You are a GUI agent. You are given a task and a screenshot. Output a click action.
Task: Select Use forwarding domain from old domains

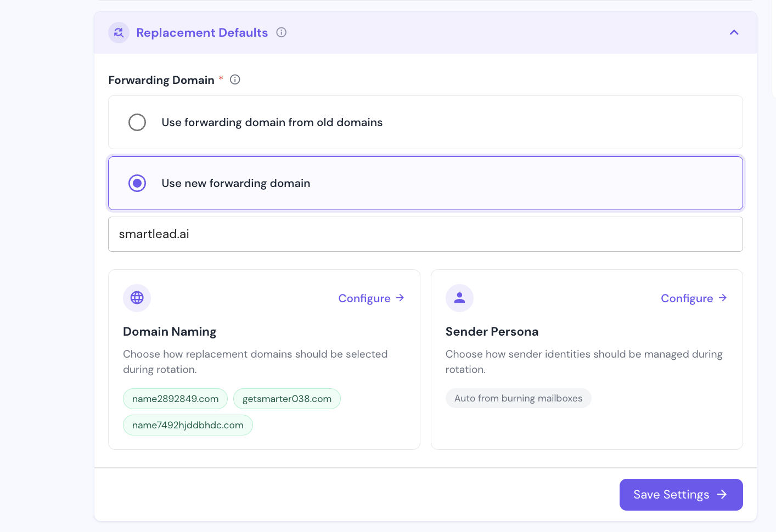[425, 122]
